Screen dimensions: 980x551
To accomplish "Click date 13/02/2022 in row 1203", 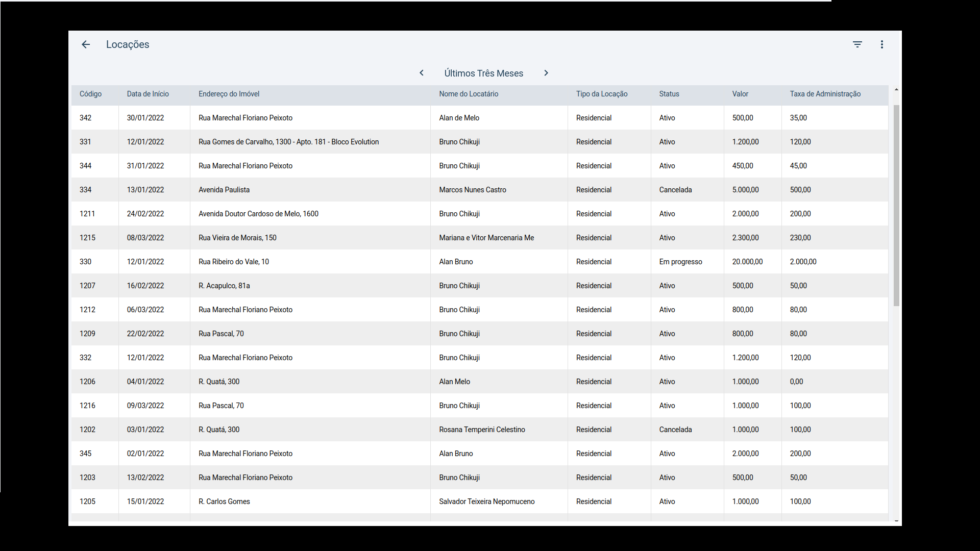I will [x=145, y=478].
